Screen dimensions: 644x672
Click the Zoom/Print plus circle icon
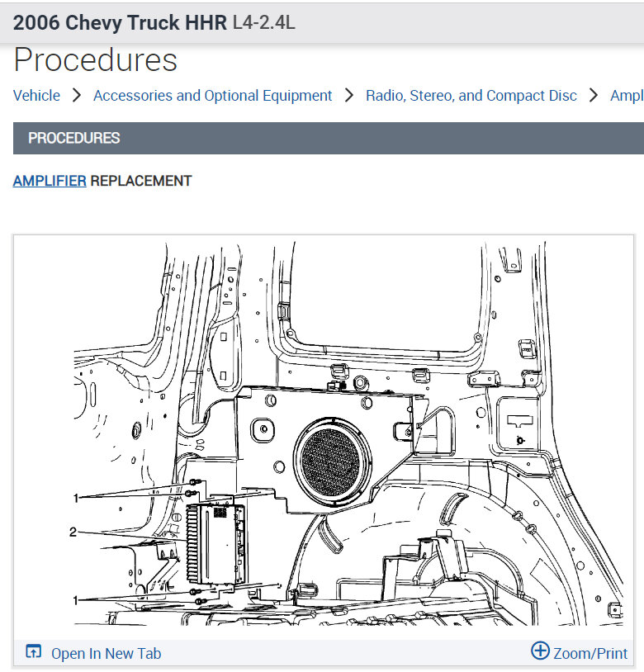pyautogui.click(x=540, y=651)
